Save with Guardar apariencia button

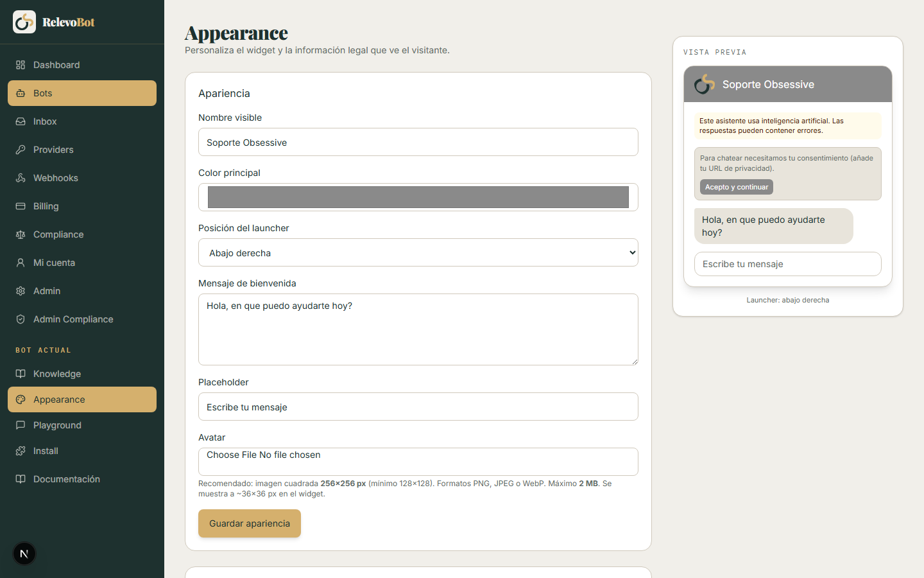pyautogui.click(x=250, y=523)
